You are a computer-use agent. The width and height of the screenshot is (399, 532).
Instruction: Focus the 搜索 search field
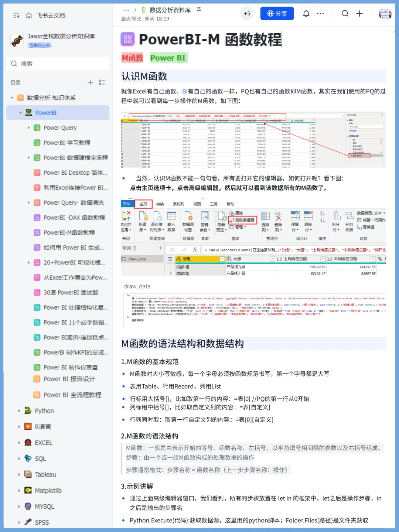point(58,64)
